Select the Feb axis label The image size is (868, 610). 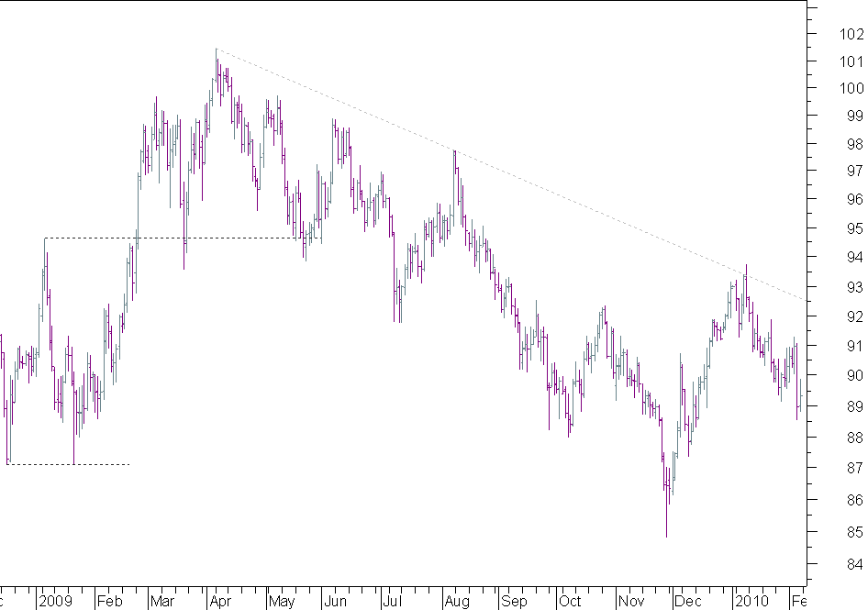coord(109,601)
